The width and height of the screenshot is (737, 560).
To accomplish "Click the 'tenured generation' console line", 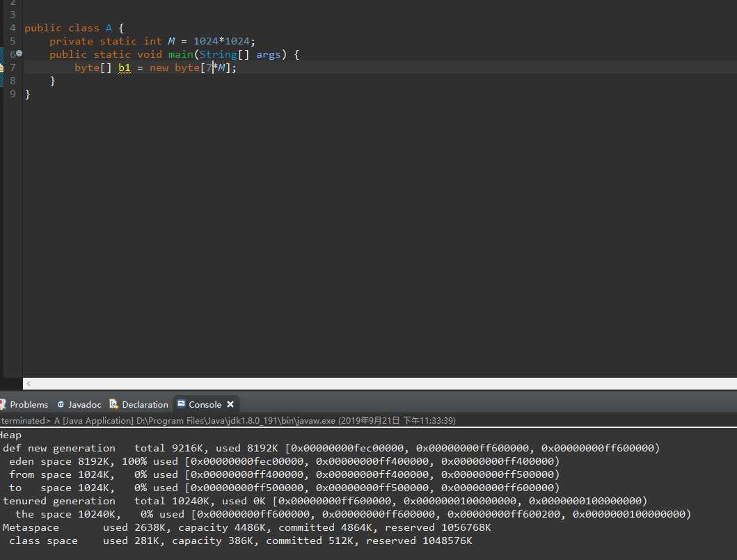I will 325,501.
